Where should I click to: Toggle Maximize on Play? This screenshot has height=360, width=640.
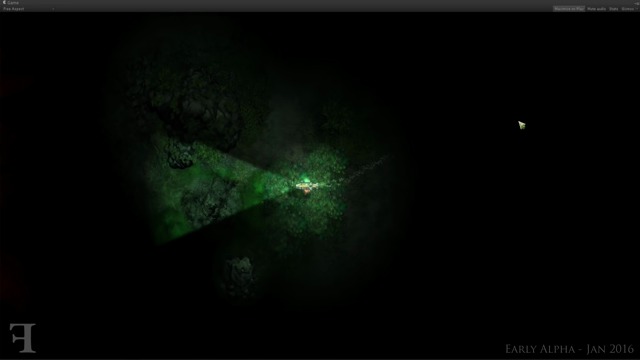569,9
